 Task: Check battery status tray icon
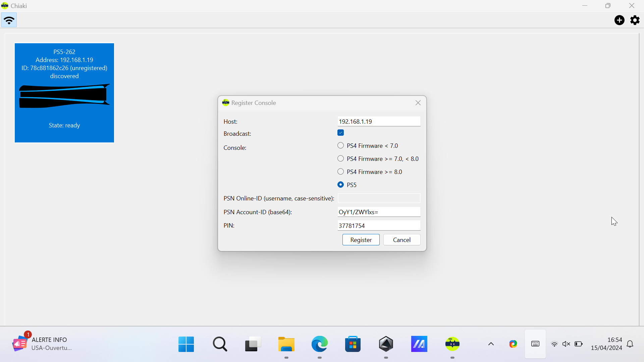[x=578, y=344]
